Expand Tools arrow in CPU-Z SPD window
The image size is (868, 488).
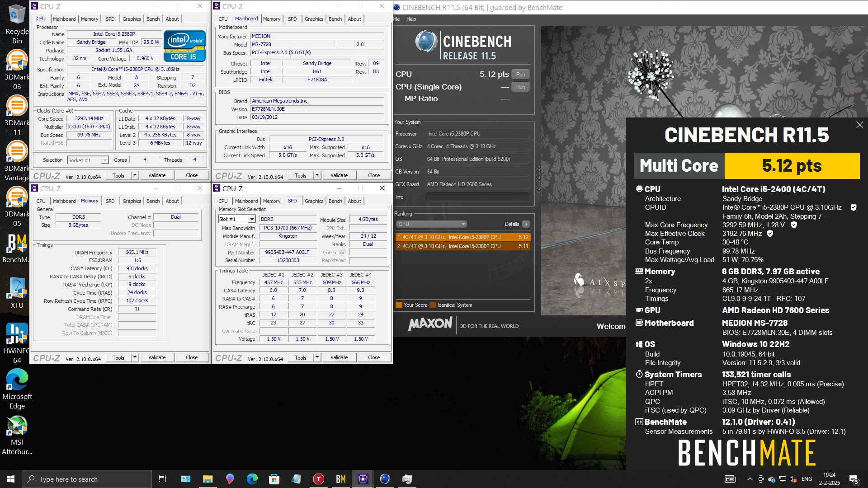[317, 357]
